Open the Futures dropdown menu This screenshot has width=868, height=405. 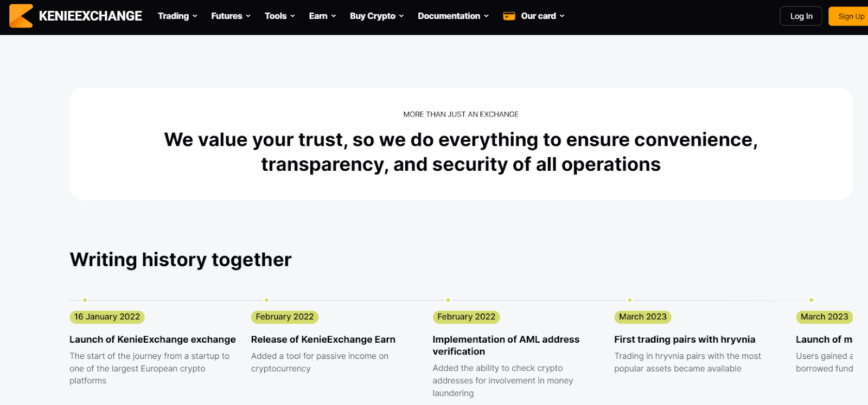[231, 16]
